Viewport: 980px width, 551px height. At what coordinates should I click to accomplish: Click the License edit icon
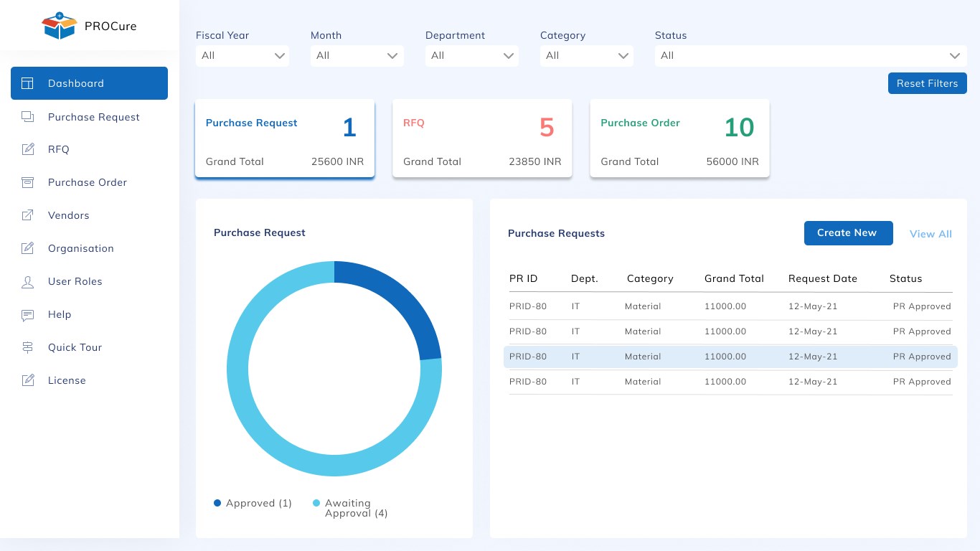pos(27,380)
